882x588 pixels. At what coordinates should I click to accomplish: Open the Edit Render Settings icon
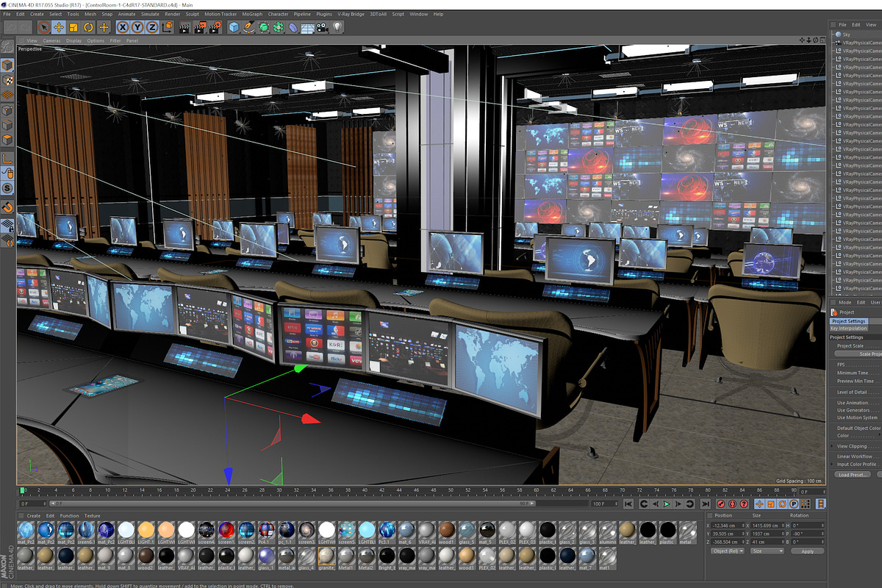coord(216,27)
